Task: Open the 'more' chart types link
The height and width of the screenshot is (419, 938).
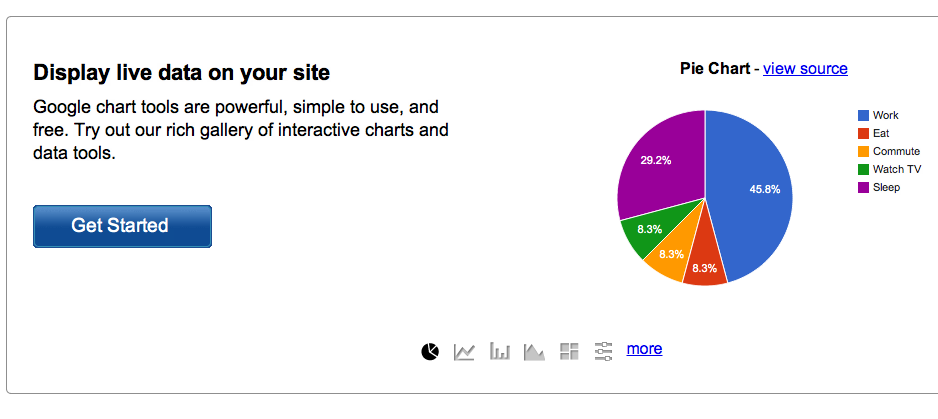Action: tap(644, 348)
